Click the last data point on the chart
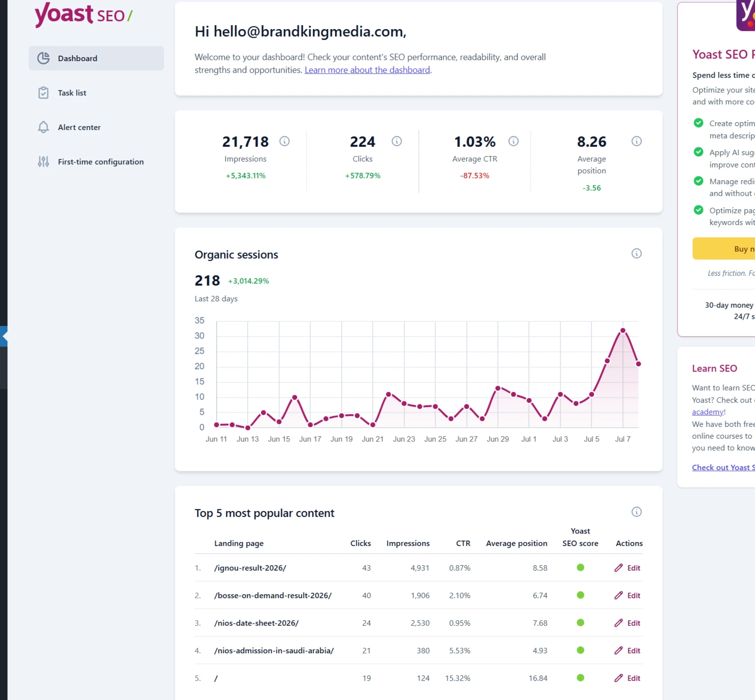The image size is (755, 700). (x=638, y=364)
